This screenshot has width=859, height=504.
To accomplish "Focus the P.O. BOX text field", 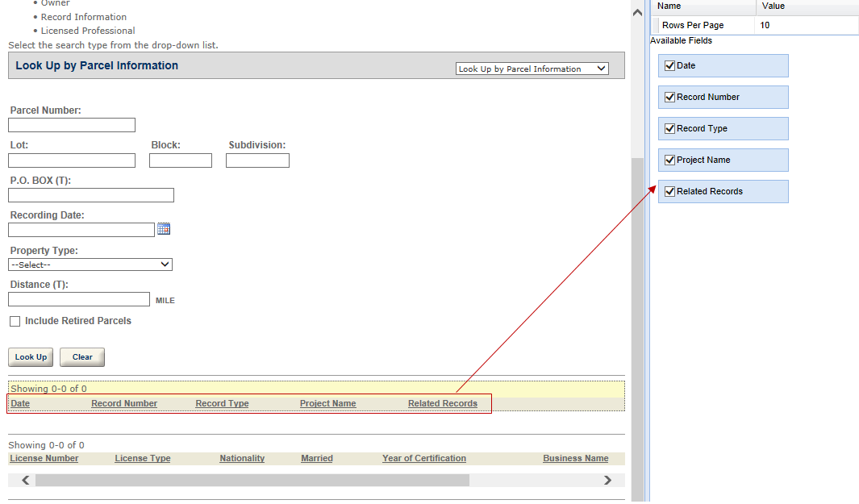I will tap(91, 195).
